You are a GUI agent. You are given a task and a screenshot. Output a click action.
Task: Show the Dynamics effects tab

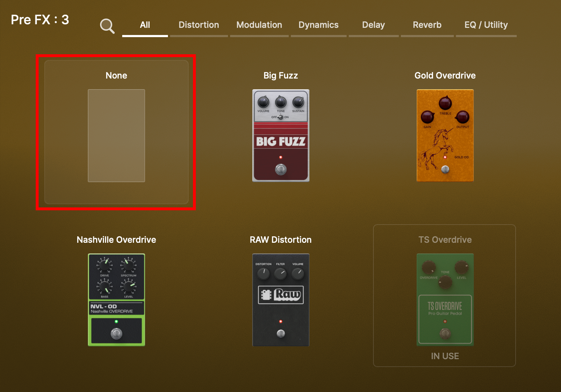pyautogui.click(x=318, y=25)
